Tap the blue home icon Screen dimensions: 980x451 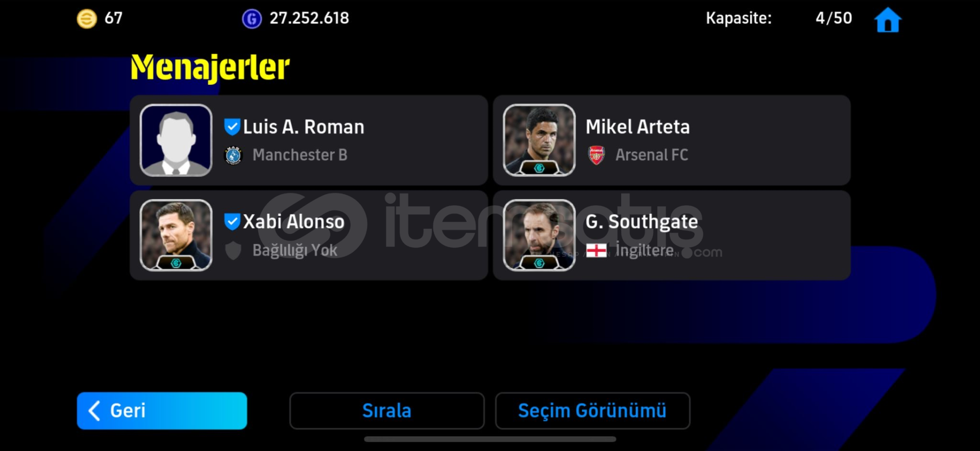point(888,20)
